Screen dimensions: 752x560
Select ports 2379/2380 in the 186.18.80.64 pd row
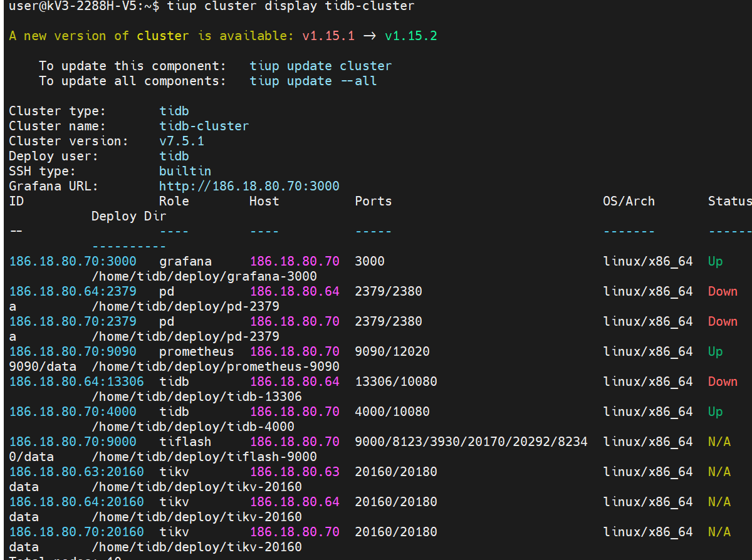[x=389, y=291]
